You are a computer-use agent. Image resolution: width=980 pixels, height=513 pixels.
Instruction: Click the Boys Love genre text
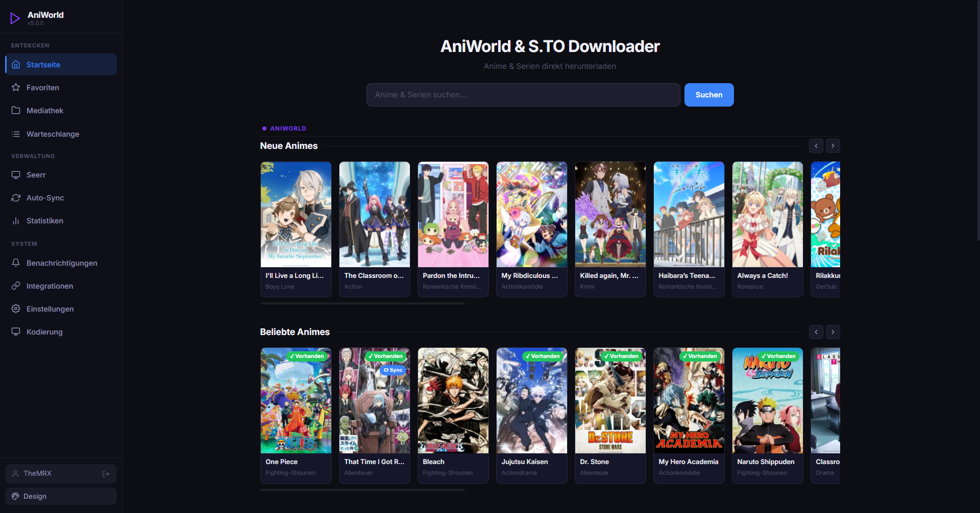coord(280,287)
